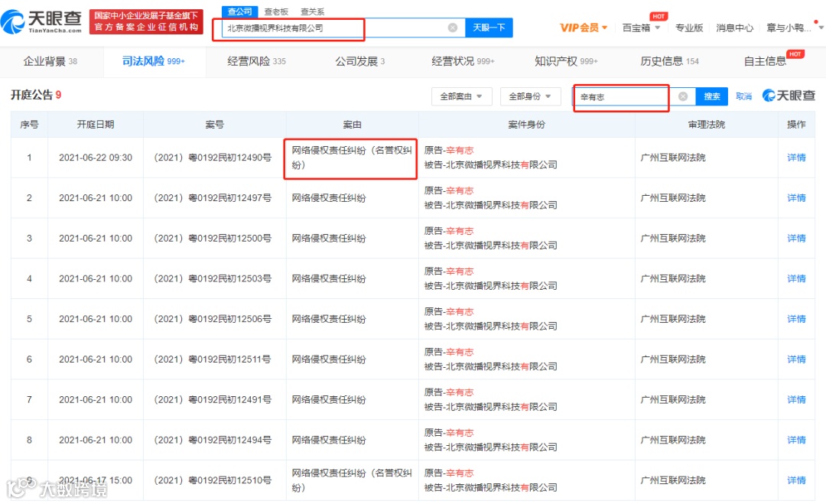Select date 2021-06-22 09:30
Image resolution: width=826 pixels, height=504 pixels.
(96, 158)
